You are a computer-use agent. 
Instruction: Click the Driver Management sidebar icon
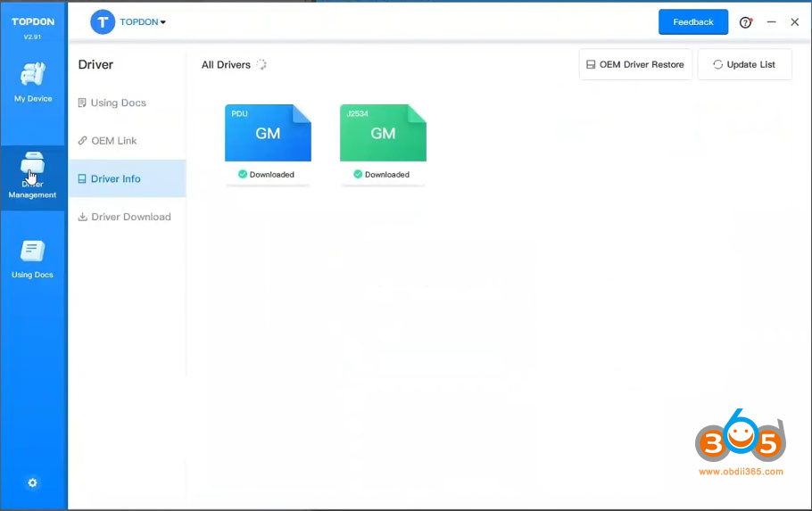33,176
